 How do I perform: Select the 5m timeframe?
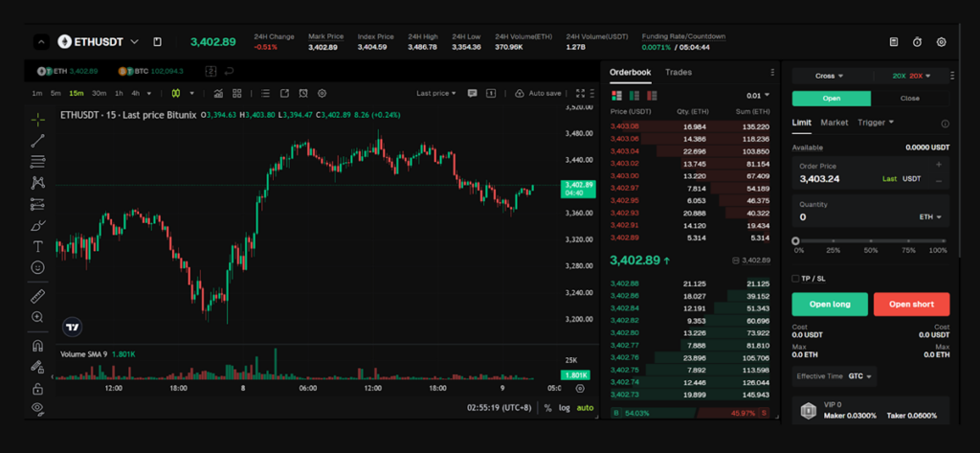click(56, 93)
